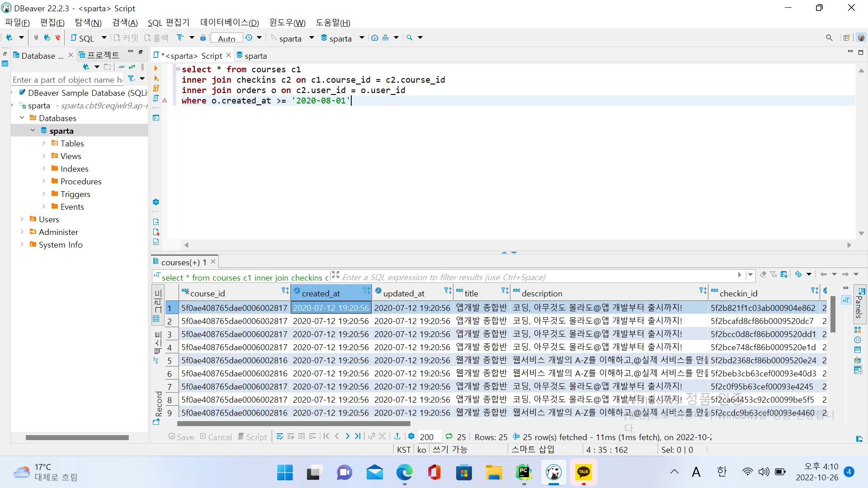Collapse the sparta database node

pyautogui.click(x=33, y=131)
